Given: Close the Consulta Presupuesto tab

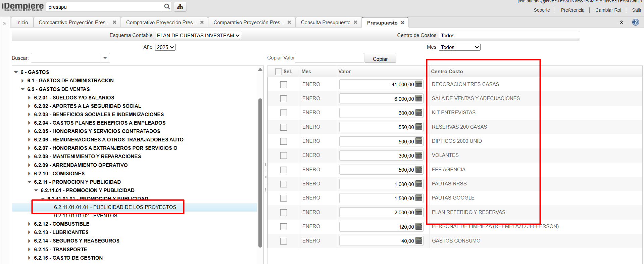Looking at the screenshot, I should tap(355, 22).
